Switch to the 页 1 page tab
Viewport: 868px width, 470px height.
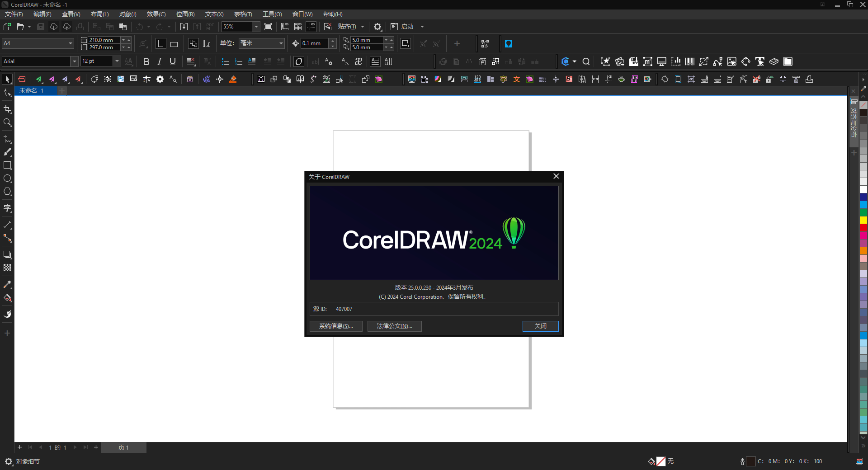tap(123, 447)
